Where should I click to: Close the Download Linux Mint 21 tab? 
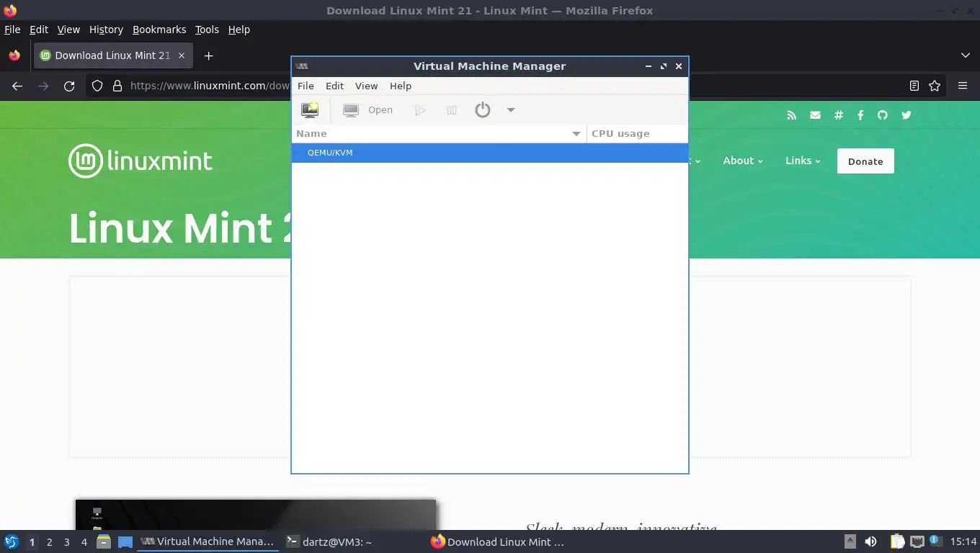coord(182,55)
